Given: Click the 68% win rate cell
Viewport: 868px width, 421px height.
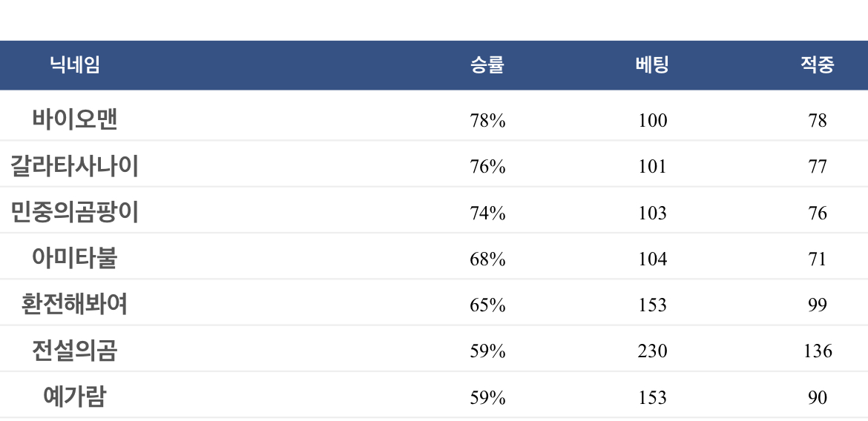Looking at the screenshot, I should click(487, 259).
